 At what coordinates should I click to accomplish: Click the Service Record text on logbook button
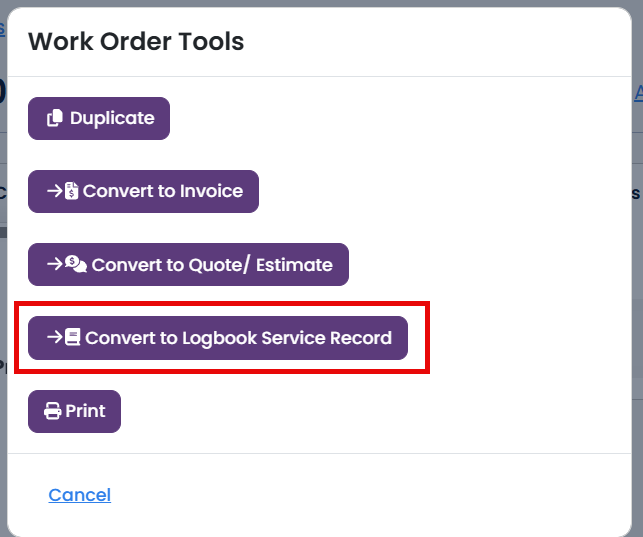click(326, 338)
